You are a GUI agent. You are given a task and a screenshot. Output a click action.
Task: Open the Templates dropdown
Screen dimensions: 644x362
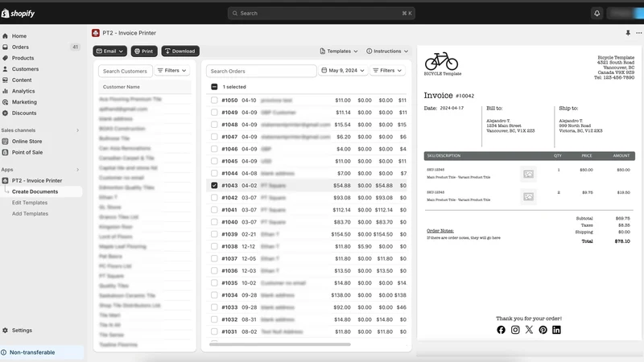point(339,51)
